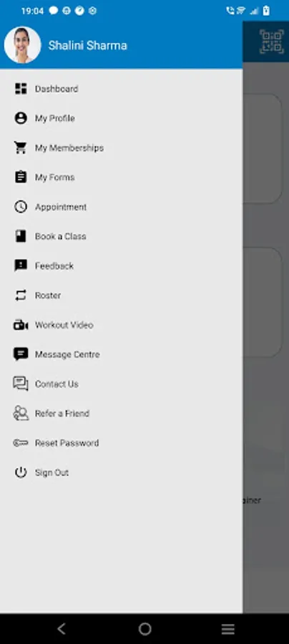Tap Shalini Sharma's profile photo
The image size is (289, 644).
pyautogui.click(x=23, y=45)
